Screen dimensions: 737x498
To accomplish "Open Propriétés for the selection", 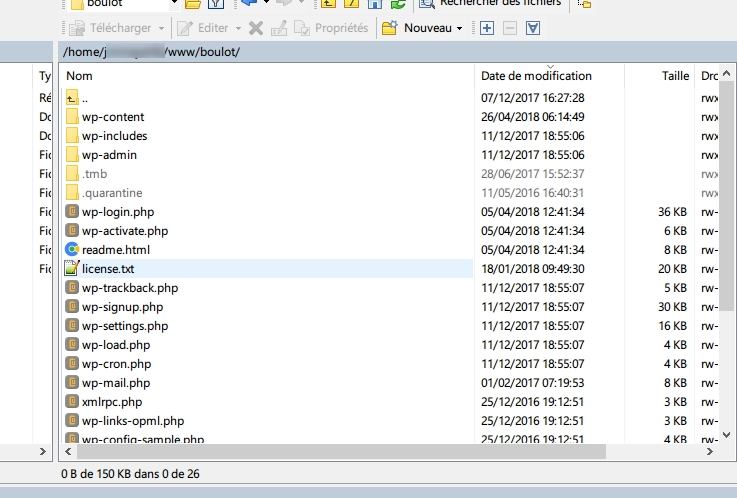I will (x=331, y=28).
